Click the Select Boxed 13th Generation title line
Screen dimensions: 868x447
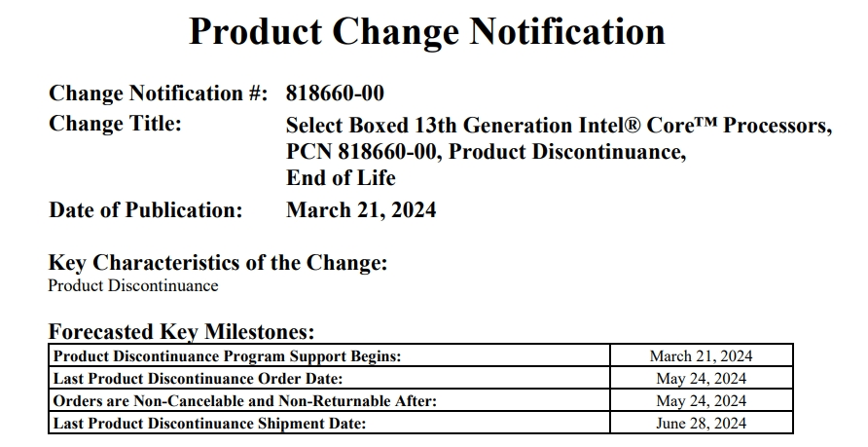560,126
